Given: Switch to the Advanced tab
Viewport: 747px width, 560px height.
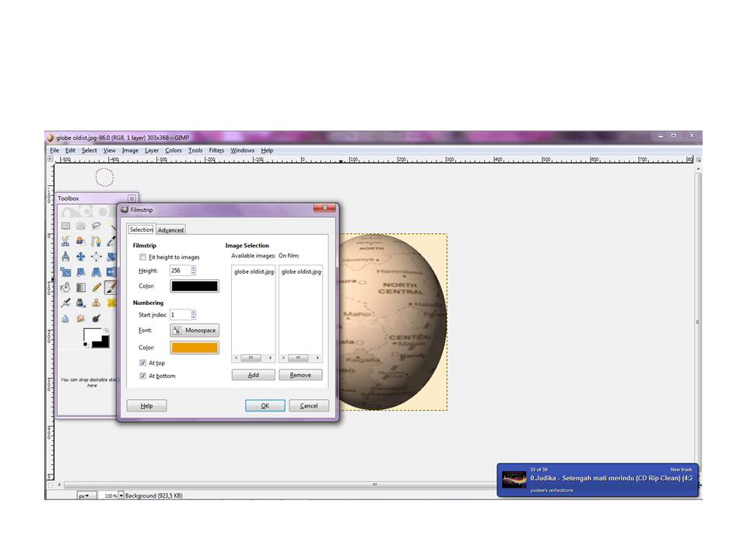Looking at the screenshot, I should 170,230.
